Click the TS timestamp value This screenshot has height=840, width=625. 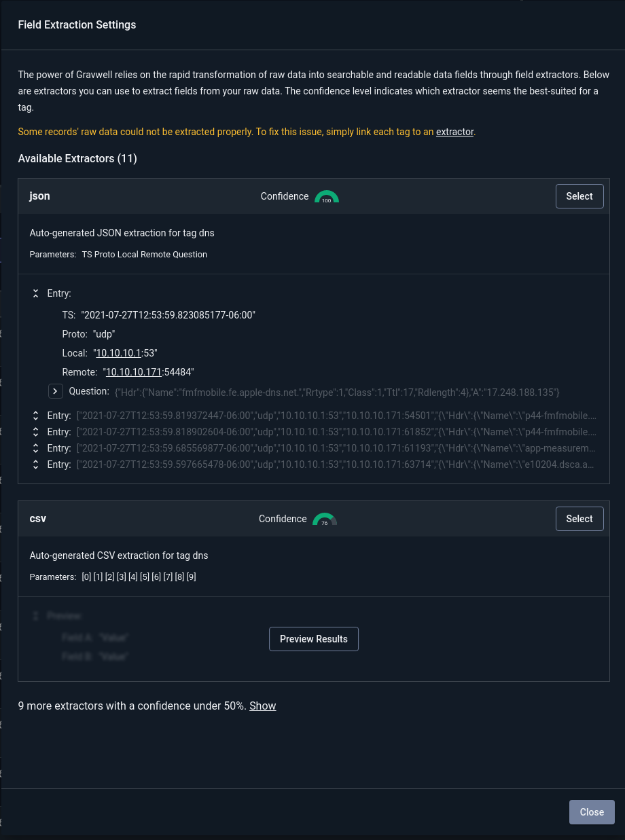(168, 315)
